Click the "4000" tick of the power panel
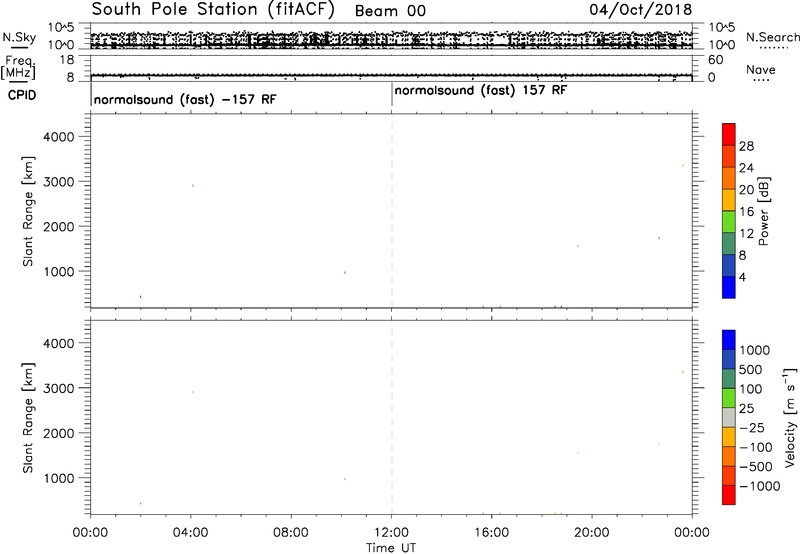 coord(59,137)
